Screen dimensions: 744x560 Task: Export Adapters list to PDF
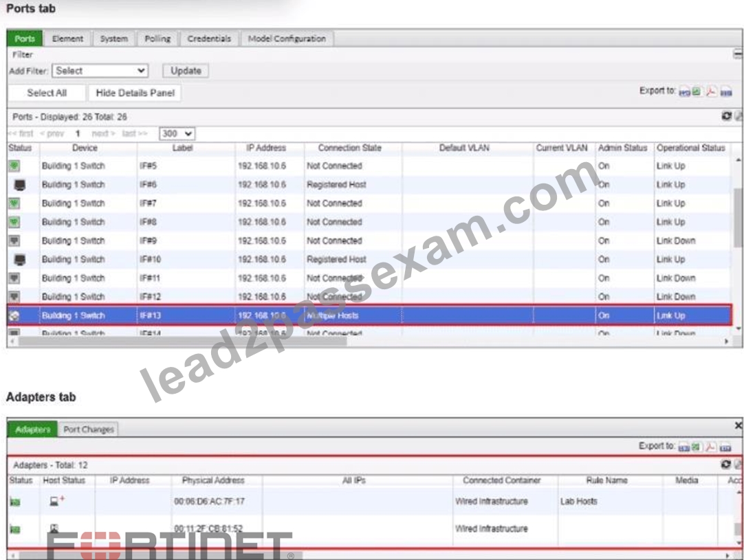pyautogui.click(x=710, y=447)
